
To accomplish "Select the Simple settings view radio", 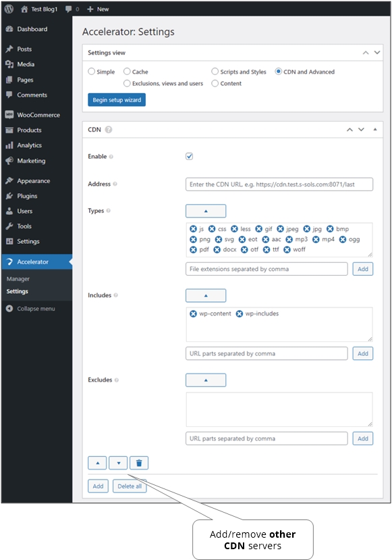I will coord(91,72).
